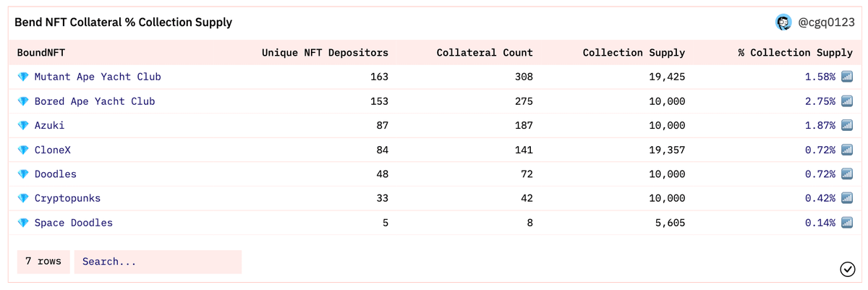Open the Doodles collection link
This screenshot has height=290, width=868.
click(56, 174)
